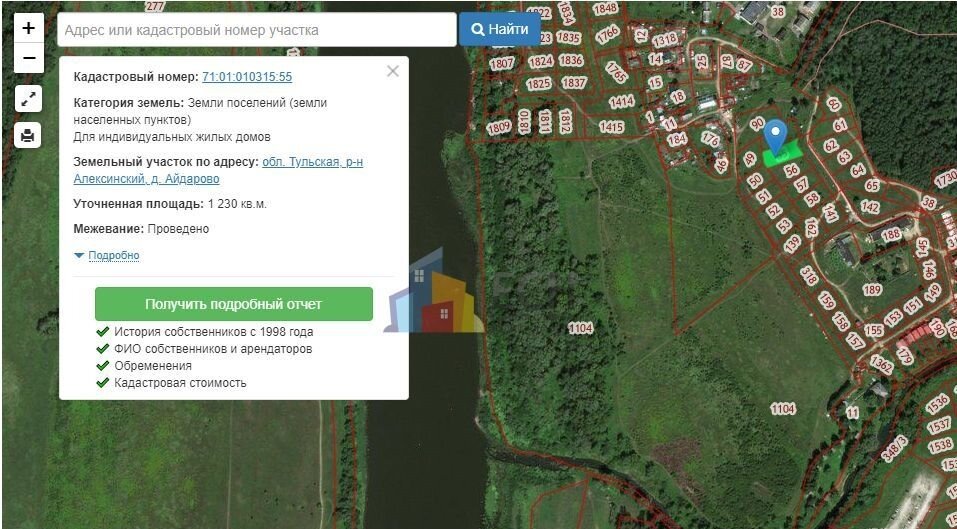This screenshot has height=529, width=957.
Task: Select parcel 1730 on the map
Action: 945,179
